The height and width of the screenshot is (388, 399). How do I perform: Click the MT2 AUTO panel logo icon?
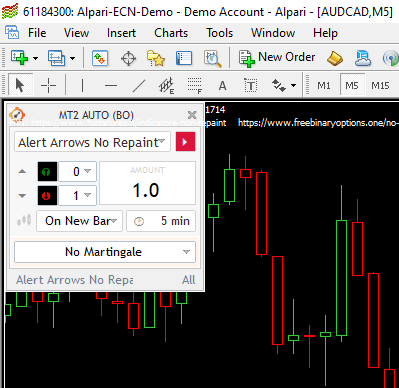[x=17, y=115]
